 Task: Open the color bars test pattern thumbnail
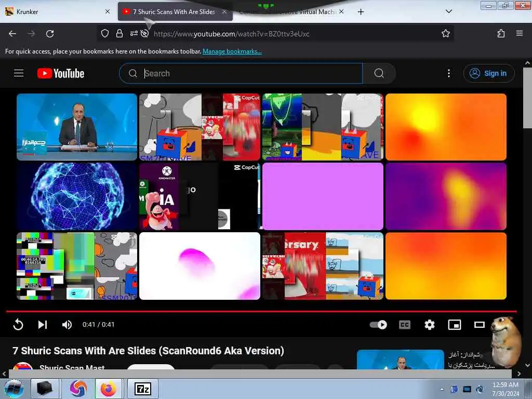click(x=77, y=266)
